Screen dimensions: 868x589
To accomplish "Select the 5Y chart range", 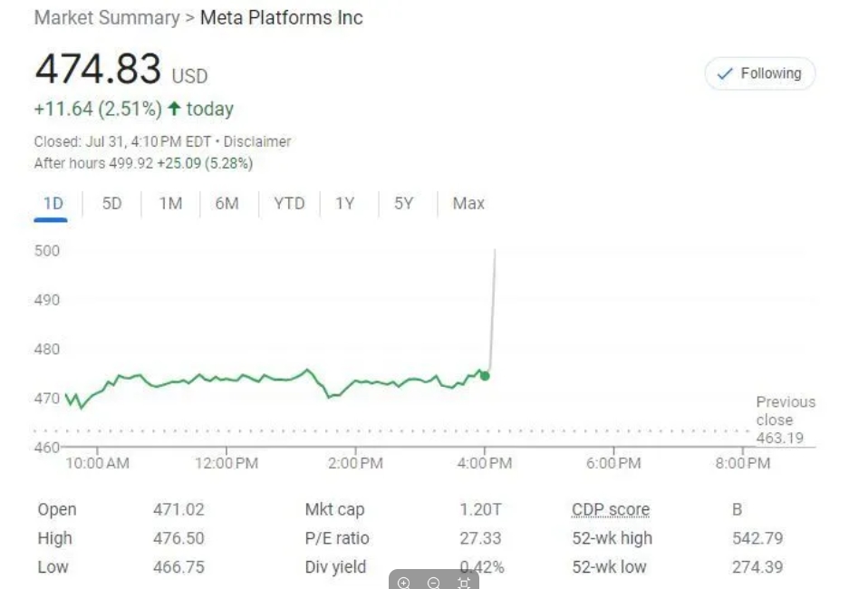I will [403, 203].
